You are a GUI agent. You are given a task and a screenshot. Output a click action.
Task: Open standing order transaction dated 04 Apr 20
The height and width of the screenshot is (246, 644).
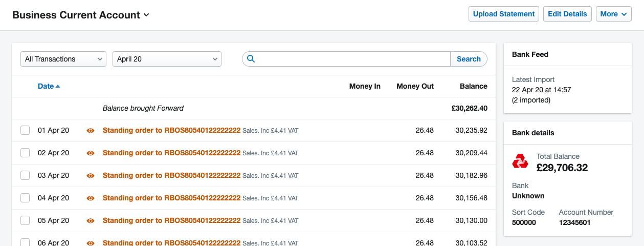coord(171,198)
